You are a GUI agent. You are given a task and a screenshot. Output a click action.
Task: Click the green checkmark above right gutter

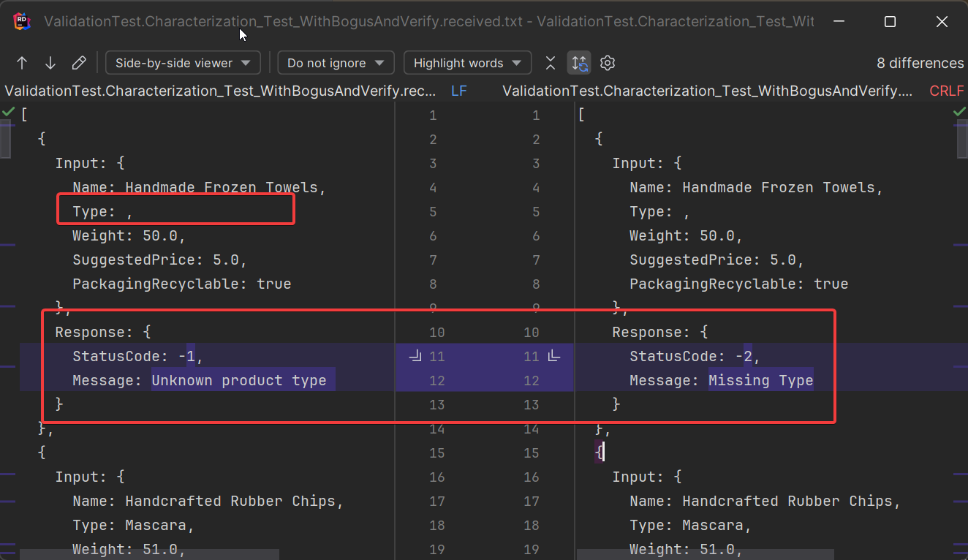[x=960, y=112]
